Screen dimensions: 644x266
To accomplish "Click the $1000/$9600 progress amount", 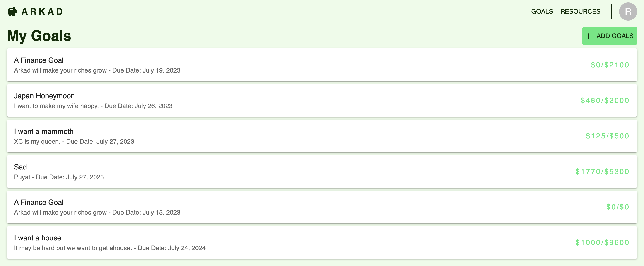I will click(602, 242).
